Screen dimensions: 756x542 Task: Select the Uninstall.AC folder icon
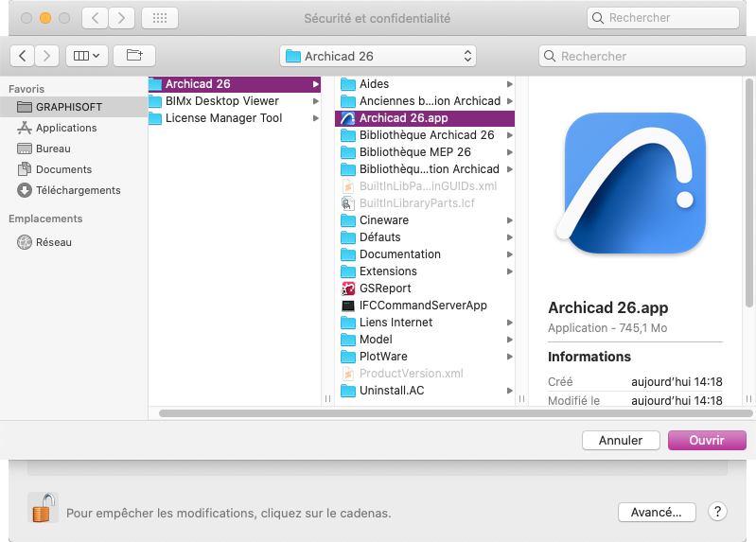click(x=347, y=391)
